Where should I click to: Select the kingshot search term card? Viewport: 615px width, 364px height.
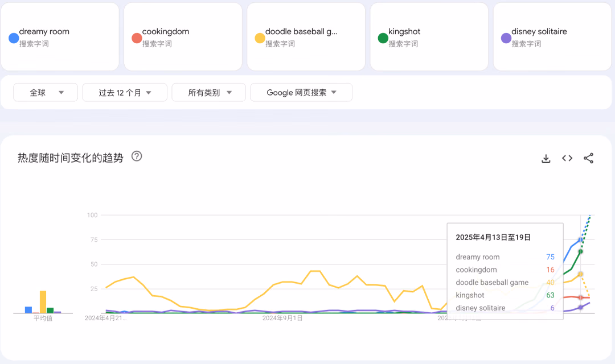click(x=429, y=37)
